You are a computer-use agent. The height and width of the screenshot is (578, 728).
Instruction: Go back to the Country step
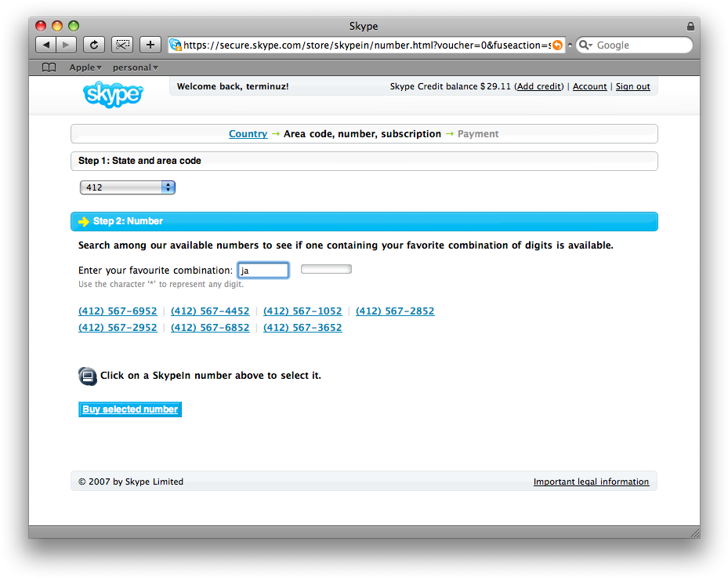click(248, 133)
